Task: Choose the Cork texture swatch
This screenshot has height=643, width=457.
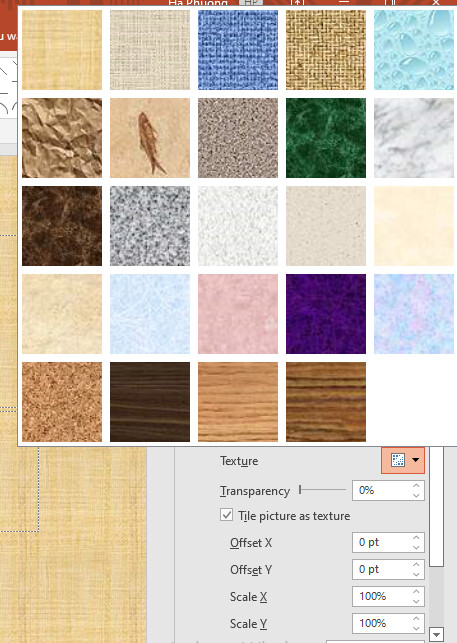Action: coord(62,402)
